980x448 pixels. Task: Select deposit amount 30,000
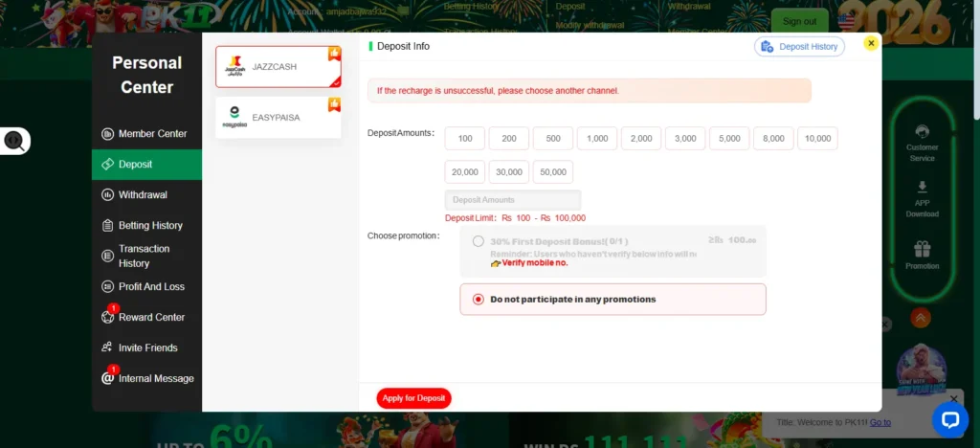click(509, 171)
